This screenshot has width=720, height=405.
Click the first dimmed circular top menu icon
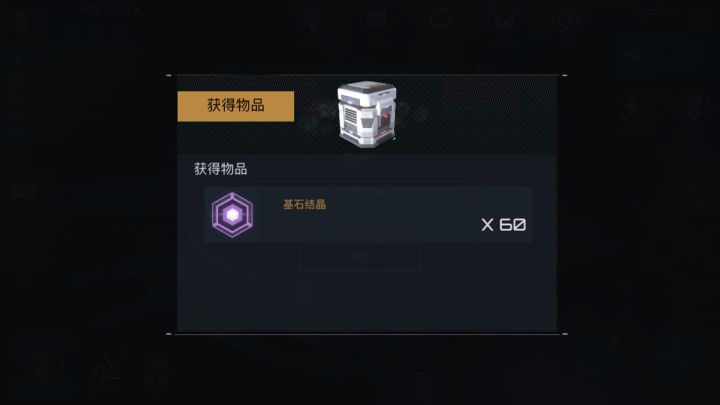312,19
